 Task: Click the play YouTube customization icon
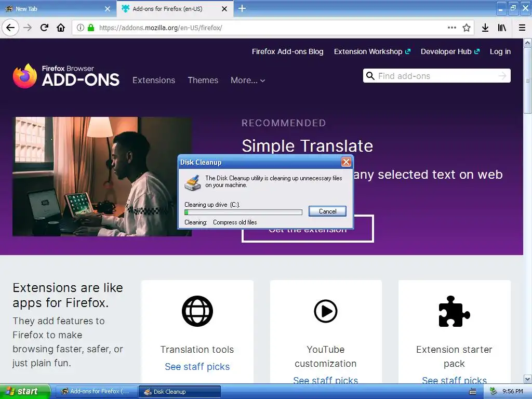pyautogui.click(x=325, y=311)
